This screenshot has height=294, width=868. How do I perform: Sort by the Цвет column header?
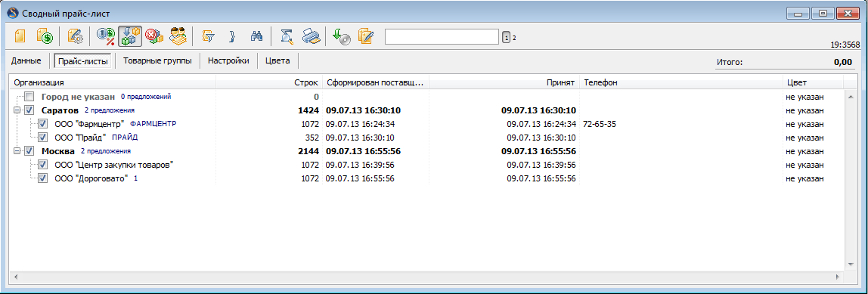coord(813,82)
